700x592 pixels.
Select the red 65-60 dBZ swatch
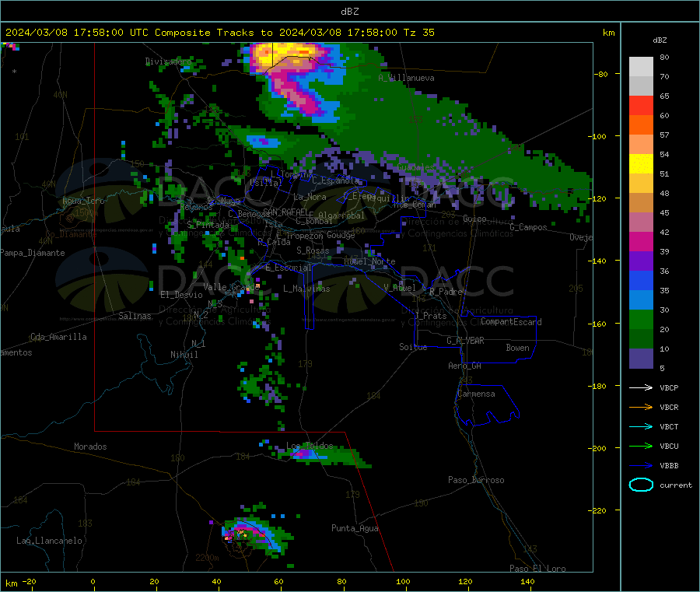641,105
